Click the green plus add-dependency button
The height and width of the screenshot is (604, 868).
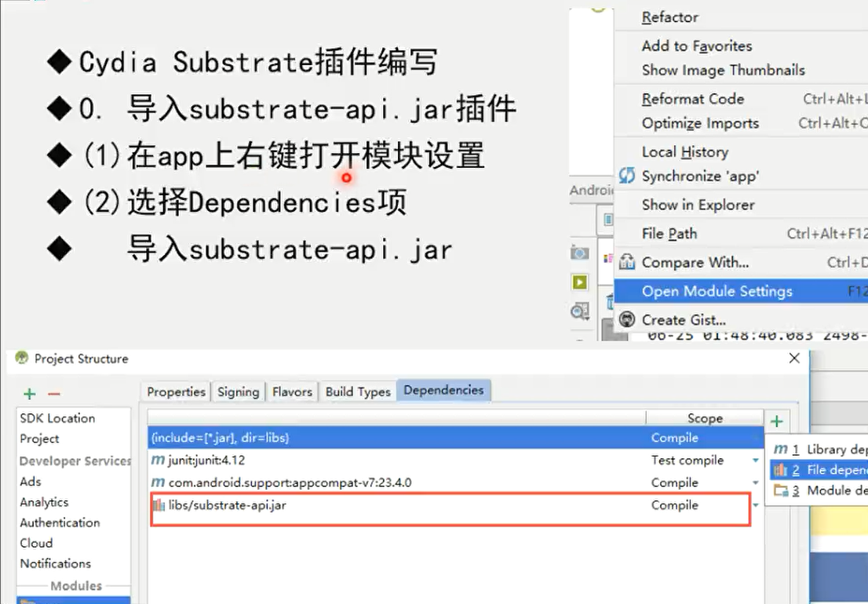click(x=777, y=421)
